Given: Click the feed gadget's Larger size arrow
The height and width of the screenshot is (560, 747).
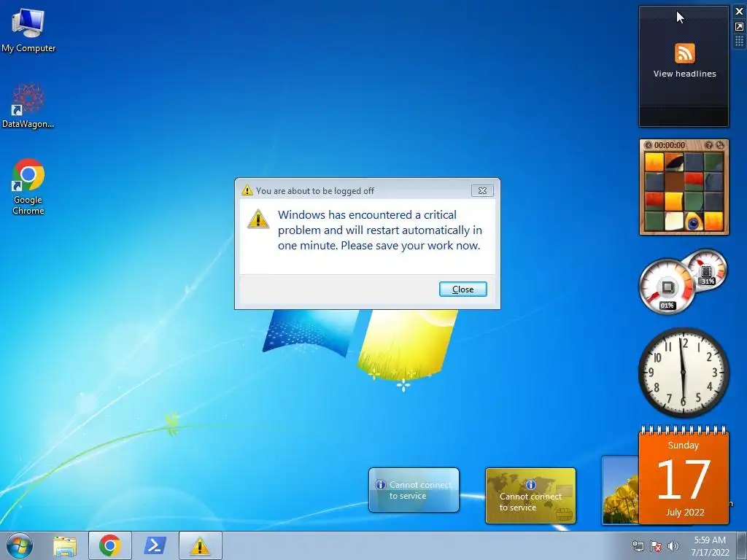Looking at the screenshot, I should point(740,27).
